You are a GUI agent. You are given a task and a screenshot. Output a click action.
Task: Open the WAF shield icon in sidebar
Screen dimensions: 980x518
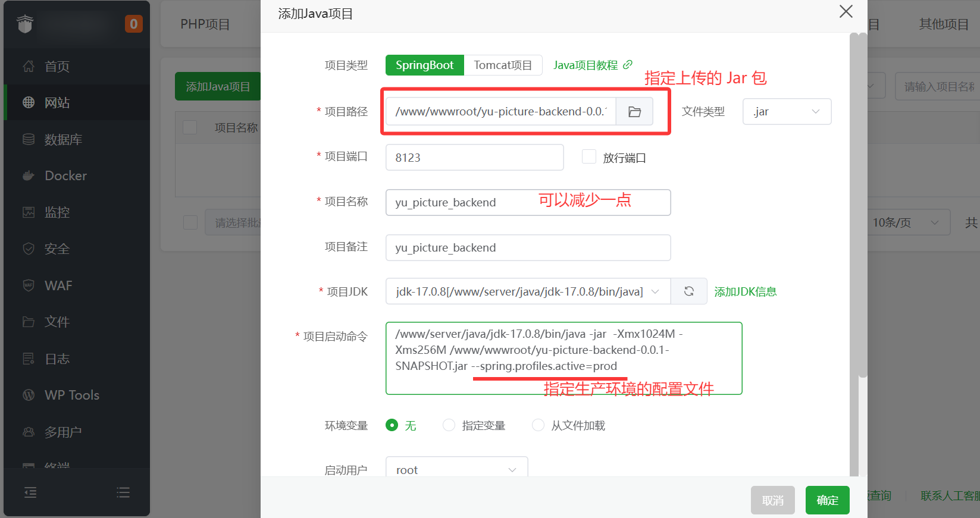[29, 285]
